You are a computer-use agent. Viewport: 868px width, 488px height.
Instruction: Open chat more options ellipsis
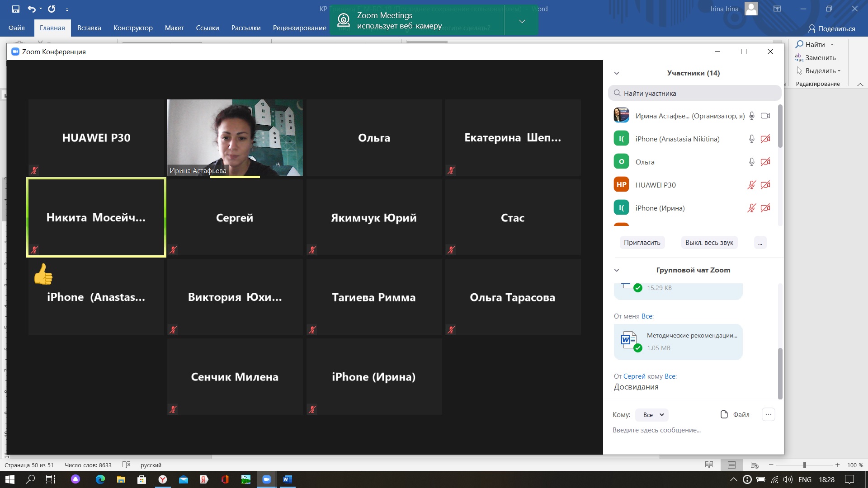tap(769, 414)
